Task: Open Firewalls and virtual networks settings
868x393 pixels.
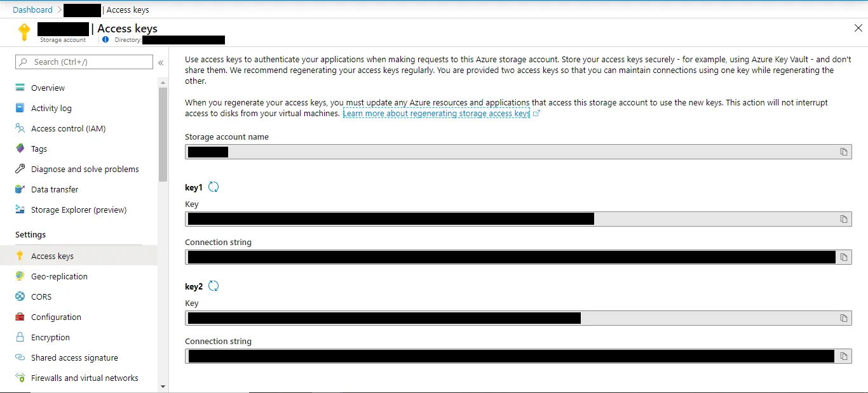Action: (85, 378)
